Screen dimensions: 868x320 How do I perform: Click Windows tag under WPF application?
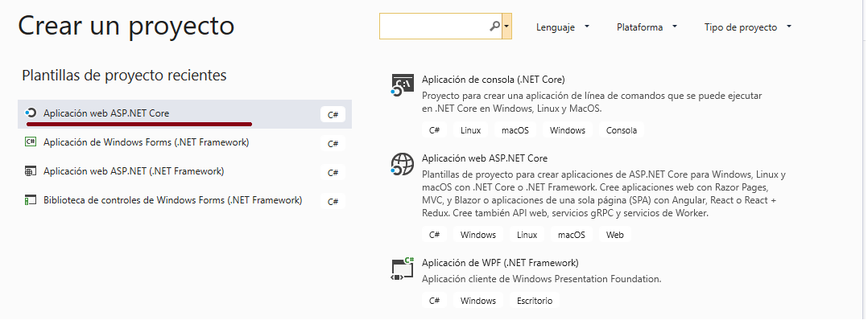click(x=478, y=301)
